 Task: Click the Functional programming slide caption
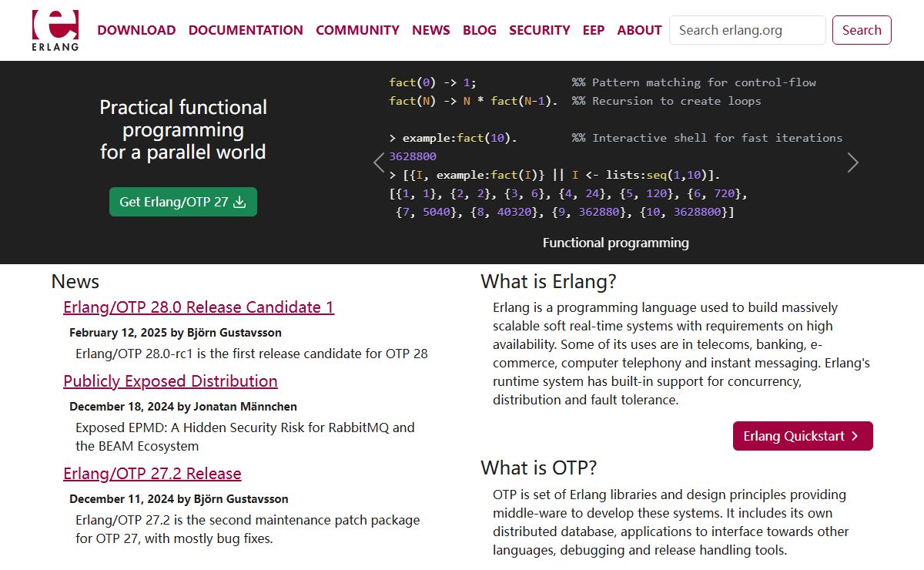pyautogui.click(x=615, y=243)
